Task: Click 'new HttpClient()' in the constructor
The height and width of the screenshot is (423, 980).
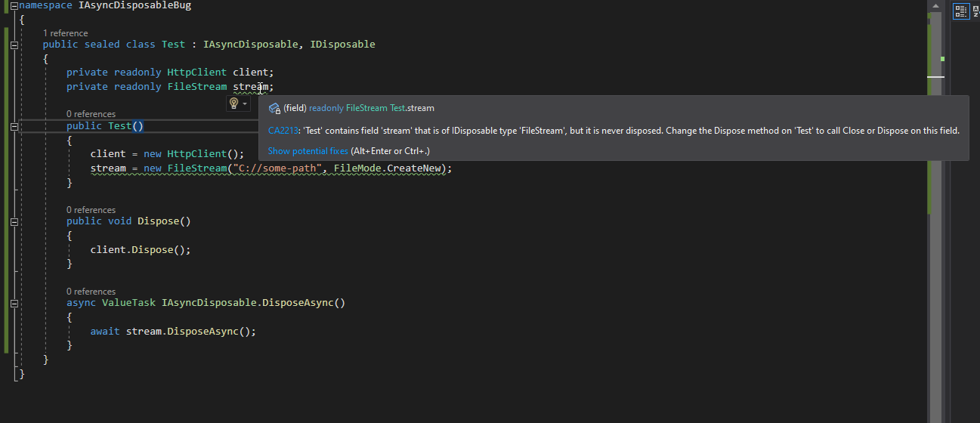Action: [190, 154]
